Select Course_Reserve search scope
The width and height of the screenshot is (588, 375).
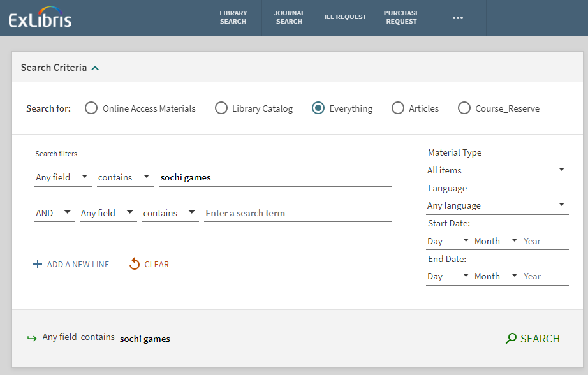pyautogui.click(x=464, y=108)
